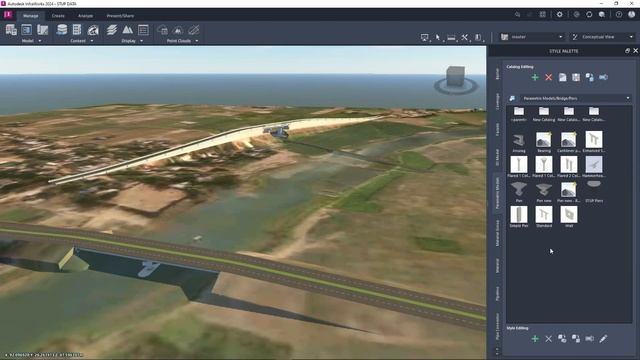The width and height of the screenshot is (640, 360).
Task: Click the Catalog Editing document icon
Action: (562, 77)
